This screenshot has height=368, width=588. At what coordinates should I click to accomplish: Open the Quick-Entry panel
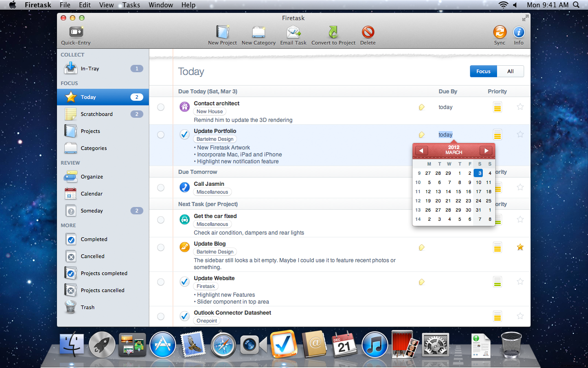tap(76, 32)
